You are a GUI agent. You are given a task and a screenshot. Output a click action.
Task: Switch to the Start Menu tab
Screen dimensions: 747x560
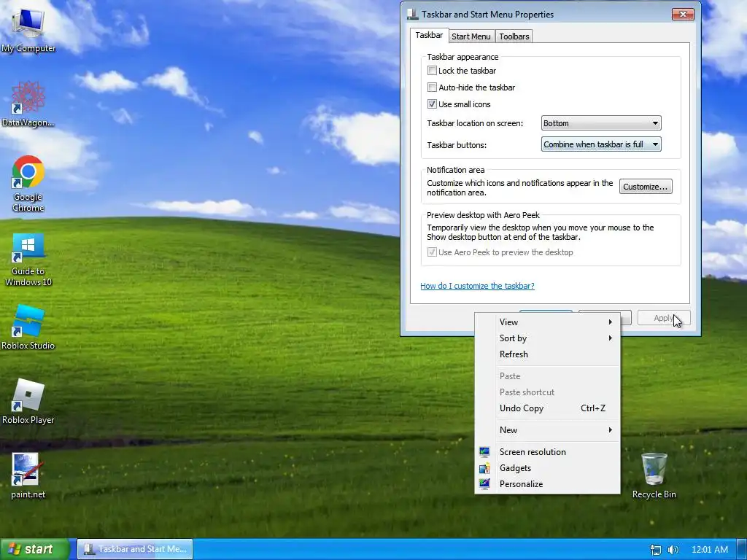[471, 36]
